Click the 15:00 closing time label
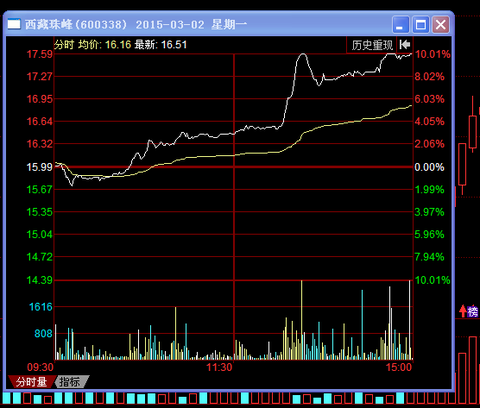Viewport: 480px width, 408px height. [399, 367]
